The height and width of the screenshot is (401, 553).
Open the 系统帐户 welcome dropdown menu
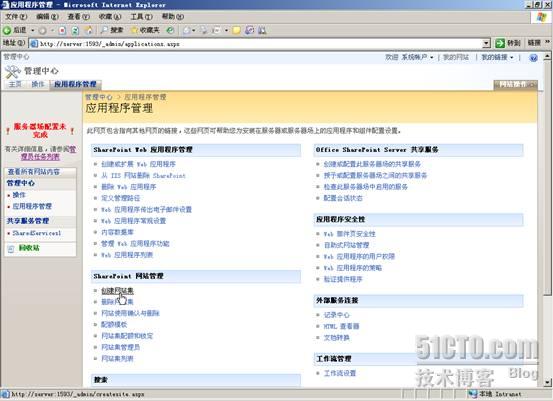[417, 57]
